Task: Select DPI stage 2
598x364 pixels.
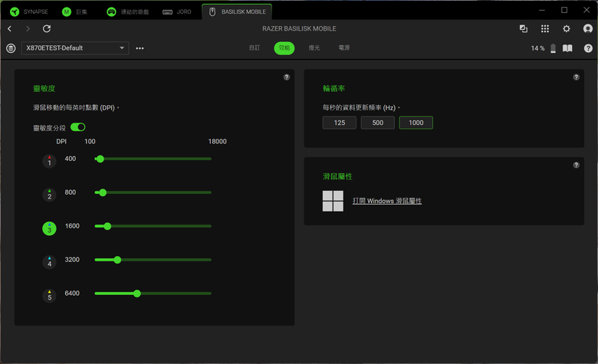Action: click(x=49, y=195)
